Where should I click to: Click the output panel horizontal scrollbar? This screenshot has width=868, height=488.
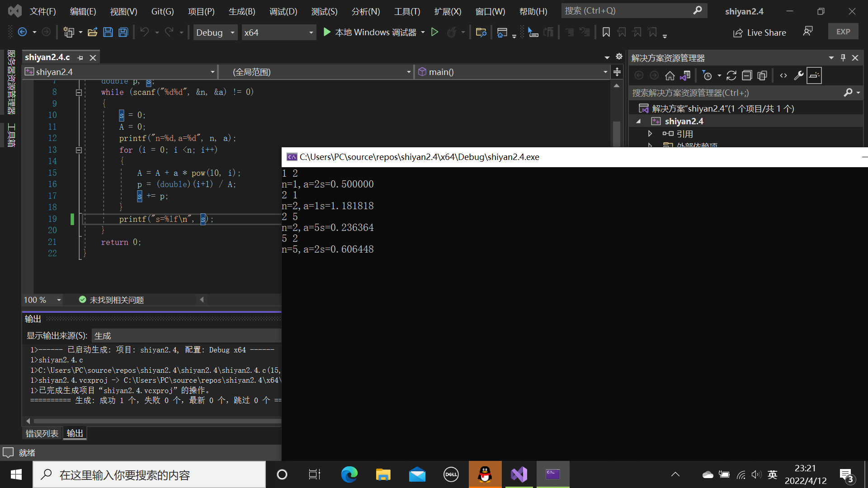(154, 421)
